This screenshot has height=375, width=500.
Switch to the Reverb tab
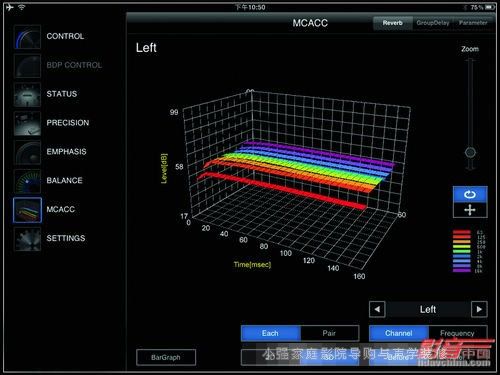[393, 23]
